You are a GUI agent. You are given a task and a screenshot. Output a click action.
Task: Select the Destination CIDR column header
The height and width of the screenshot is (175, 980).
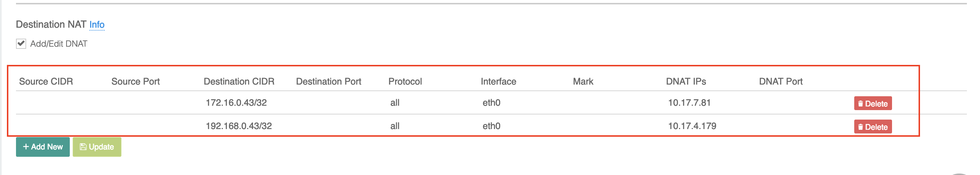(239, 81)
